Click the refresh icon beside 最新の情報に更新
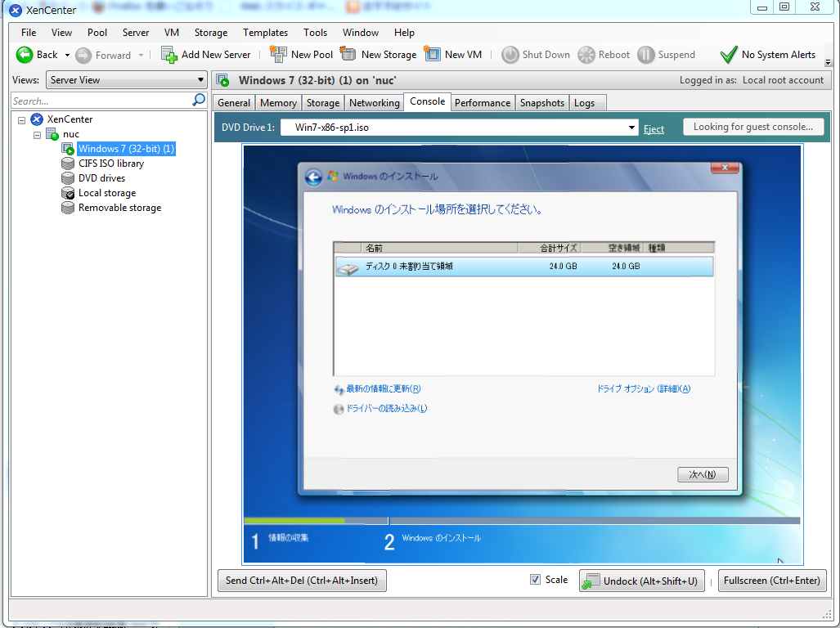The width and height of the screenshot is (840, 628). [339, 390]
